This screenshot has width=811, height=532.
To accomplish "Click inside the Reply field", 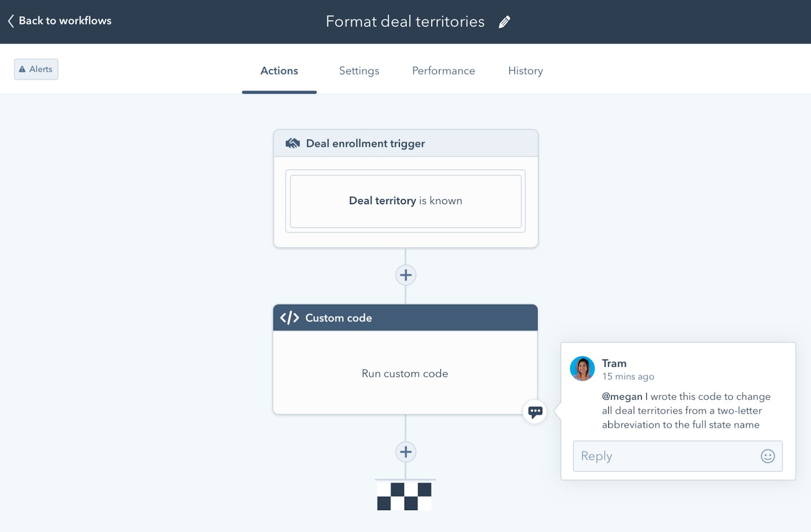I will point(651,456).
